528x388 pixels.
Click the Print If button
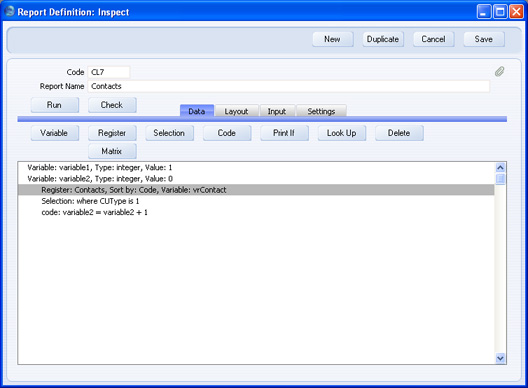(x=284, y=133)
